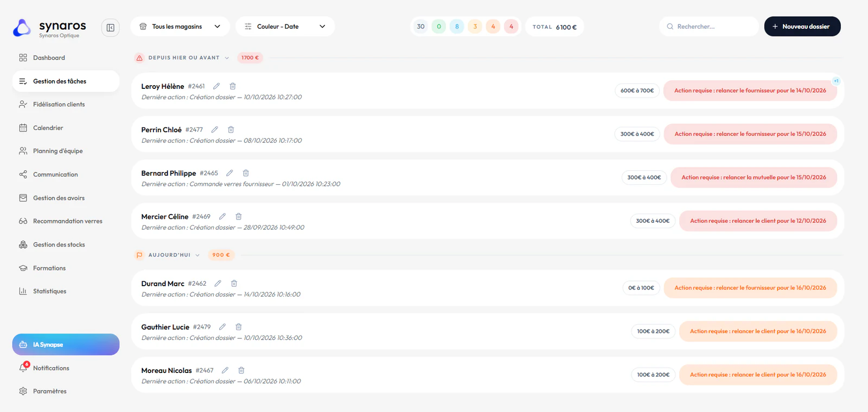Click the Nouveau dossier button
Screen dimensions: 868x412
click(802, 27)
